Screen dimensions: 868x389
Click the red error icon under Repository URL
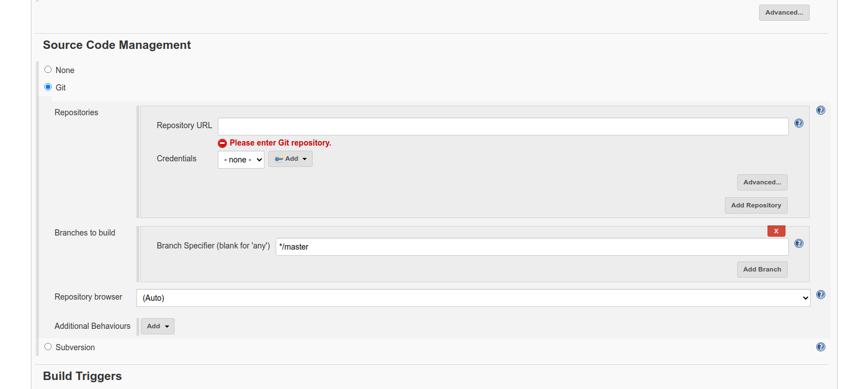[x=222, y=143]
